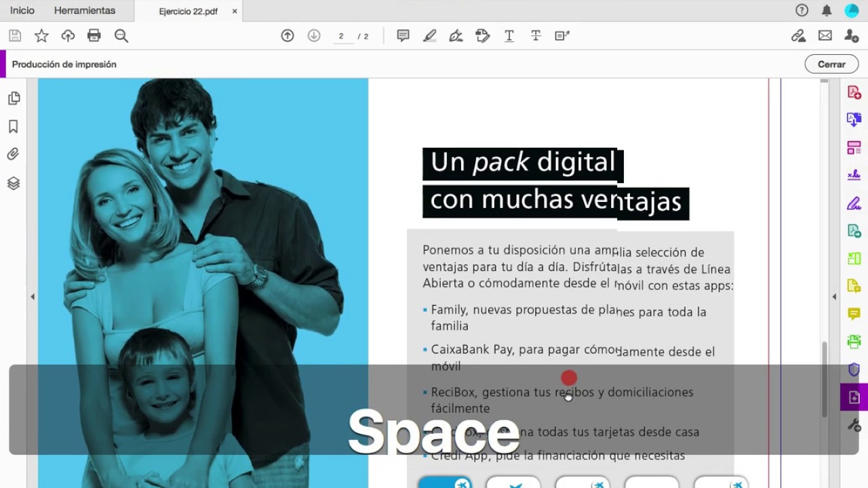Open the green printer sidebar tool
Screen dimensions: 868x488
click(x=854, y=342)
